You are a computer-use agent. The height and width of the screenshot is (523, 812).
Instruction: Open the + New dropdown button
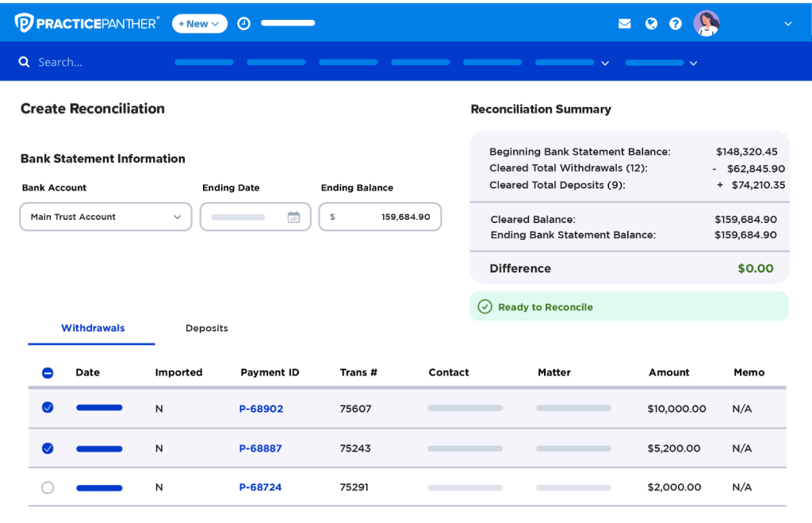[x=199, y=24]
